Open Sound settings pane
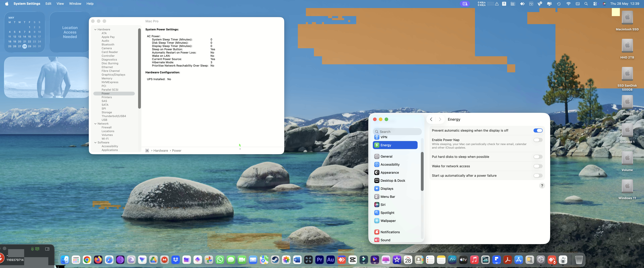Image resolution: width=644 pixels, height=268 pixels. pos(395,240)
